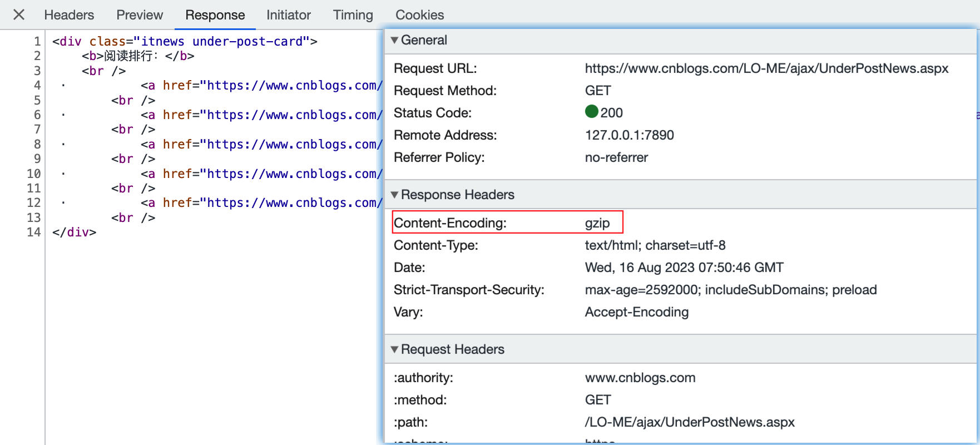
Task: Open the Preview tab
Action: pos(140,15)
